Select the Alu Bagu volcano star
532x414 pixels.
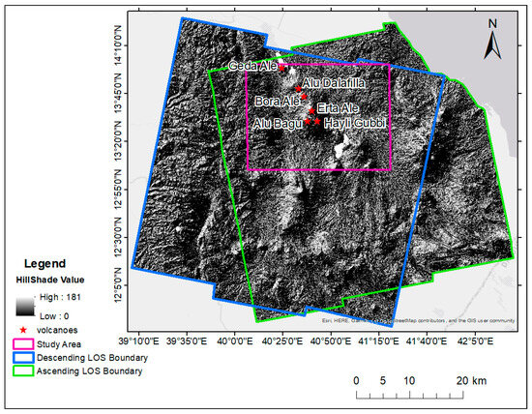tap(307, 121)
